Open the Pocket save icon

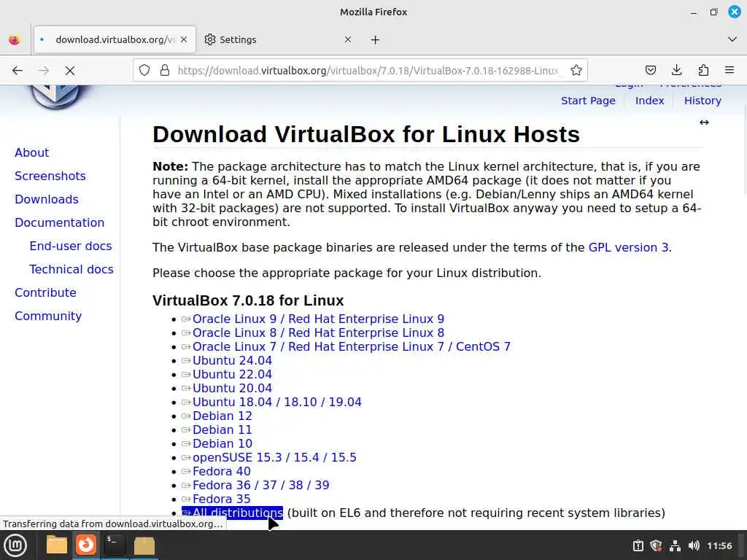point(650,71)
